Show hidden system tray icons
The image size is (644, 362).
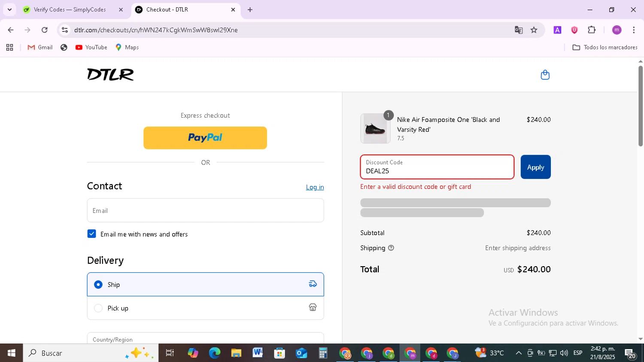click(x=519, y=353)
